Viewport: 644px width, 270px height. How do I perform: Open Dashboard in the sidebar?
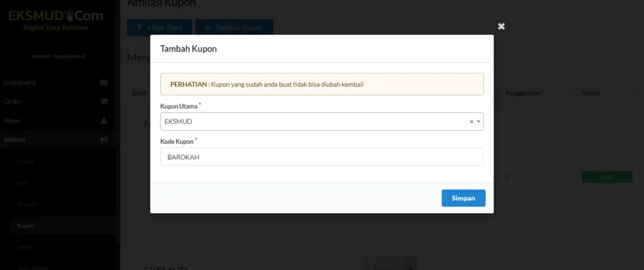pyautogui.click(x=19, y=82)
